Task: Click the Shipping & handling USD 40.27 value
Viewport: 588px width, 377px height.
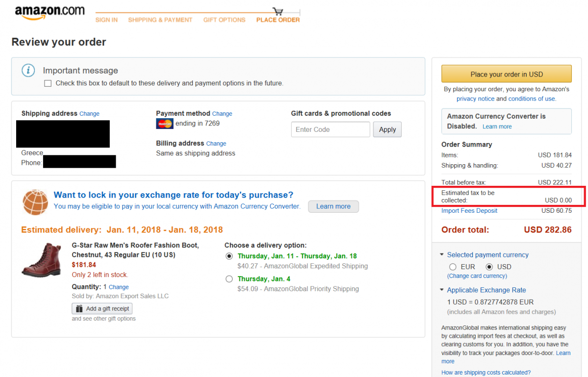Action: 557,166
